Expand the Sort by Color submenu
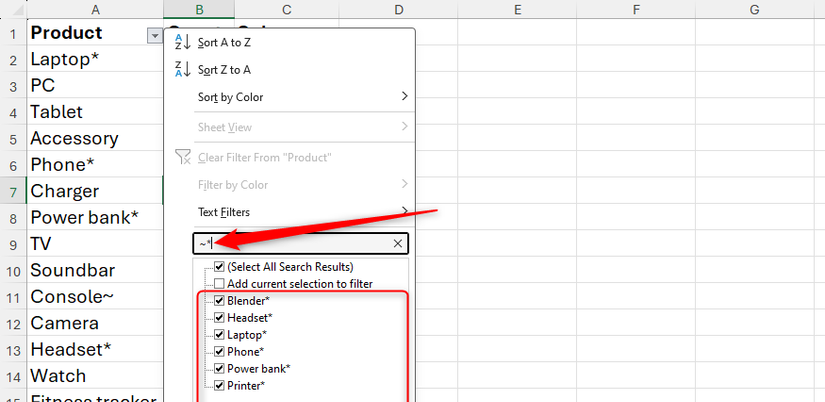This screenshot has height=402, width=825. point(404,97)
